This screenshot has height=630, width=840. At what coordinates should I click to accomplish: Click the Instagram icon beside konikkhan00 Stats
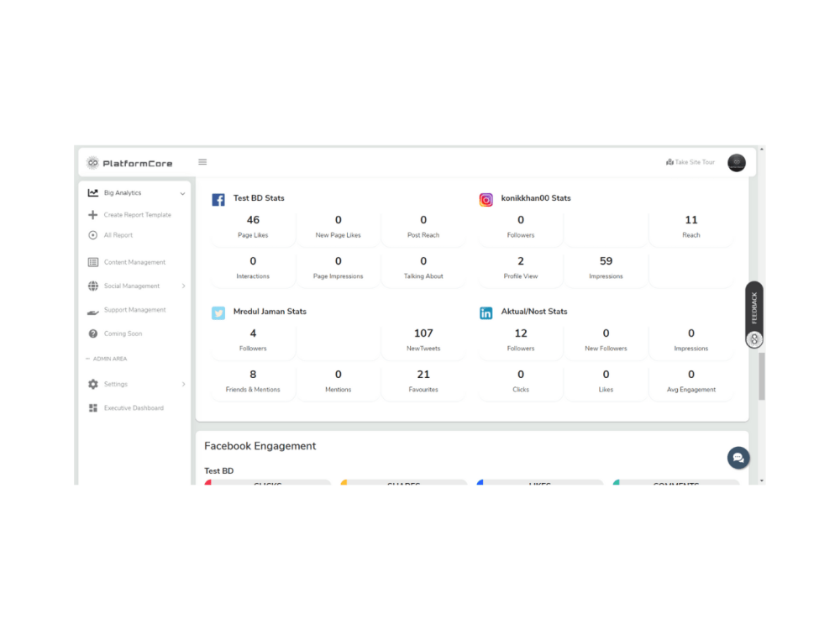point(486,200)
